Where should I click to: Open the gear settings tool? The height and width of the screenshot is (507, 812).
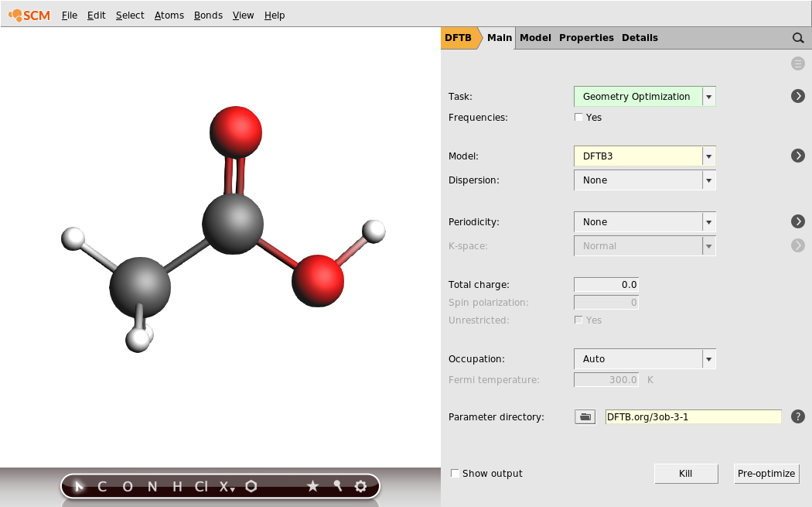click(361, 486)
